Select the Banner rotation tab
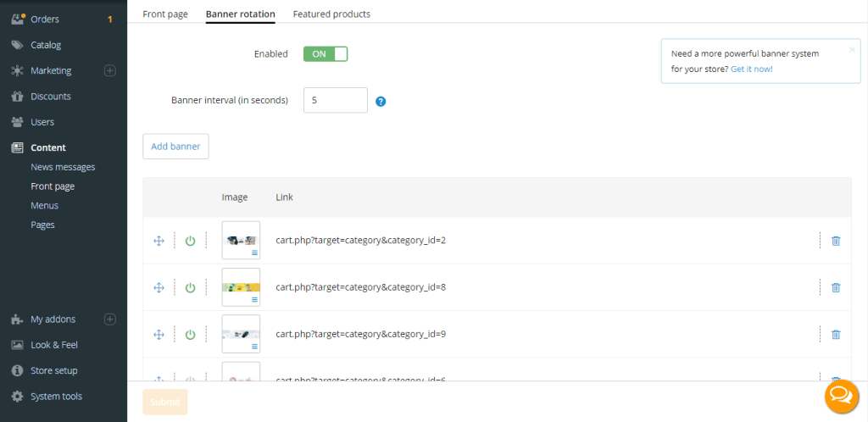Screen dimensions: 868x422 [240, 14]
